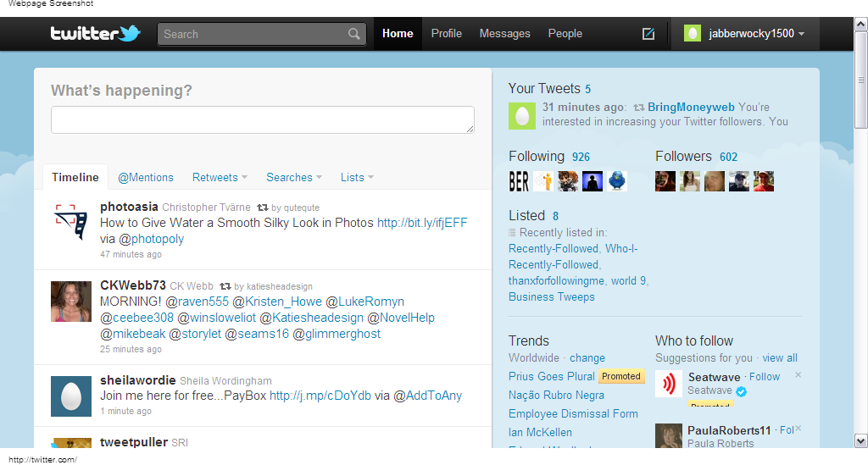Go to the Home nav item

tap(398, 34)
